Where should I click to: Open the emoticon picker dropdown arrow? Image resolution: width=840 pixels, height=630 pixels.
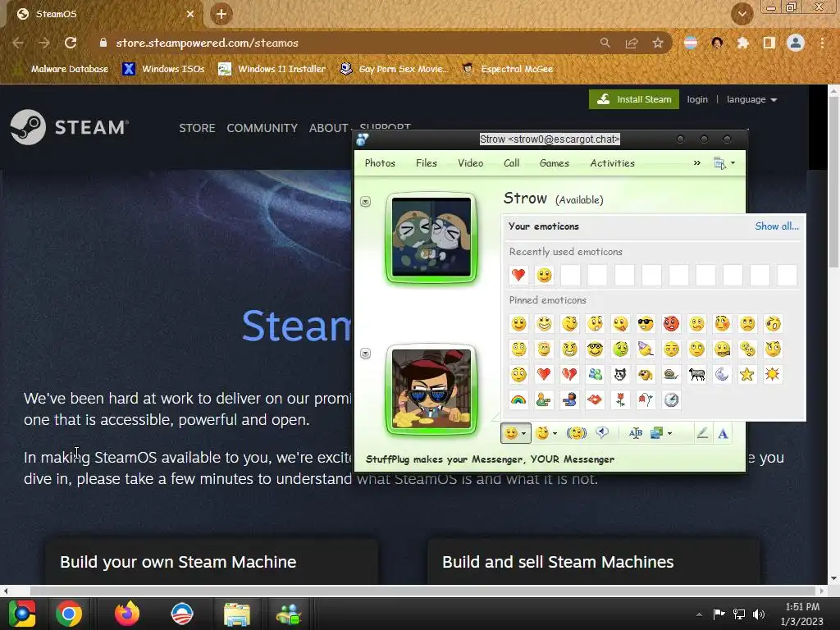[523, 433]
